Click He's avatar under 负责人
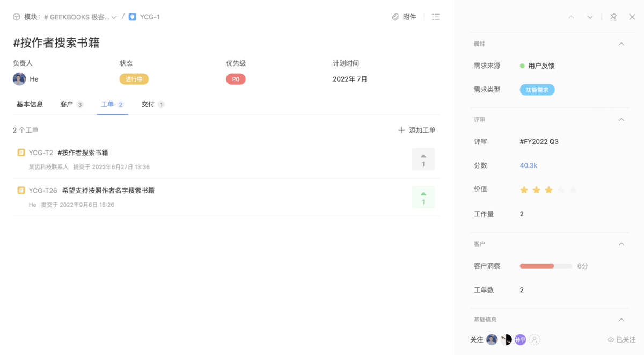Viewport: 644px width, 355px height. click(x=19, y=79)
